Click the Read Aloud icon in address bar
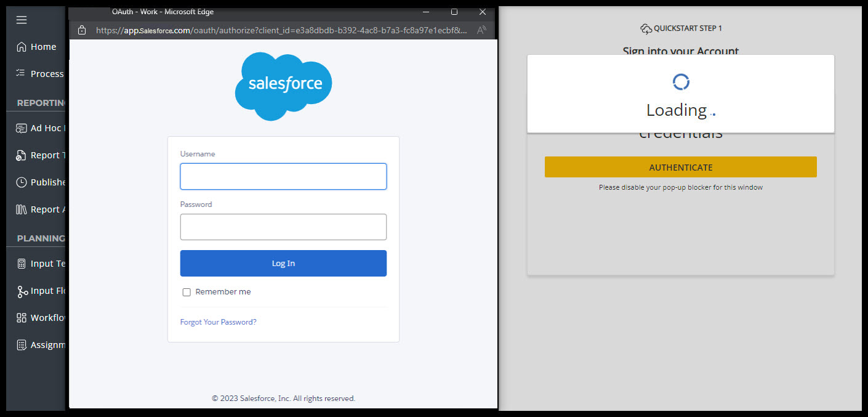The image size is (868, 417). tap(481, 30)
